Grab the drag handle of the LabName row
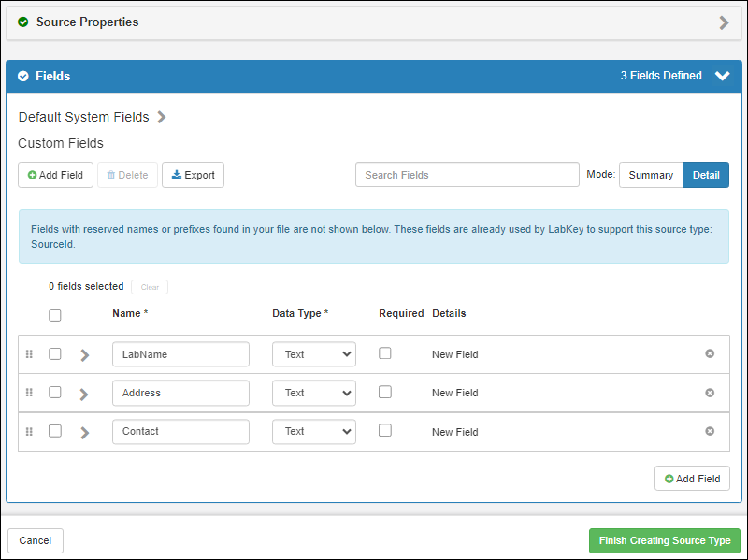This screenshot has height=560, width=748. [x=29, y=354]
